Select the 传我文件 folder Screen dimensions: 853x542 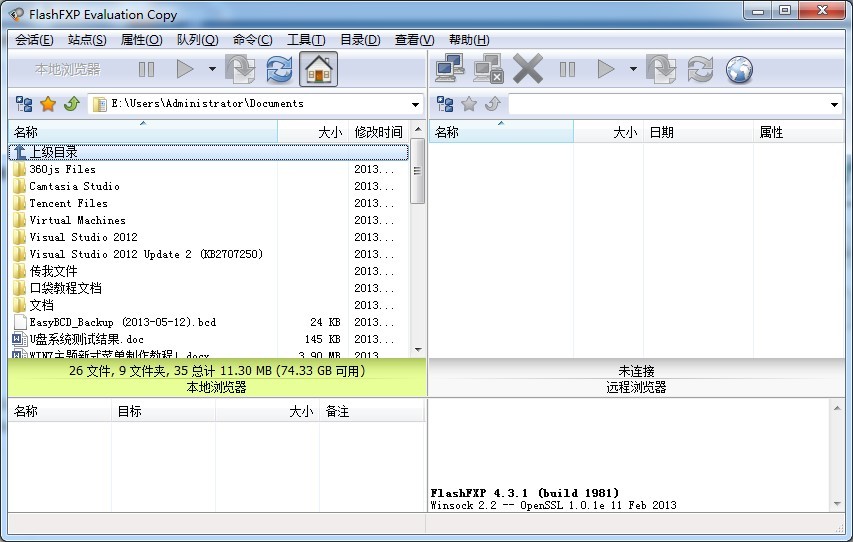(x=209, y=271)
